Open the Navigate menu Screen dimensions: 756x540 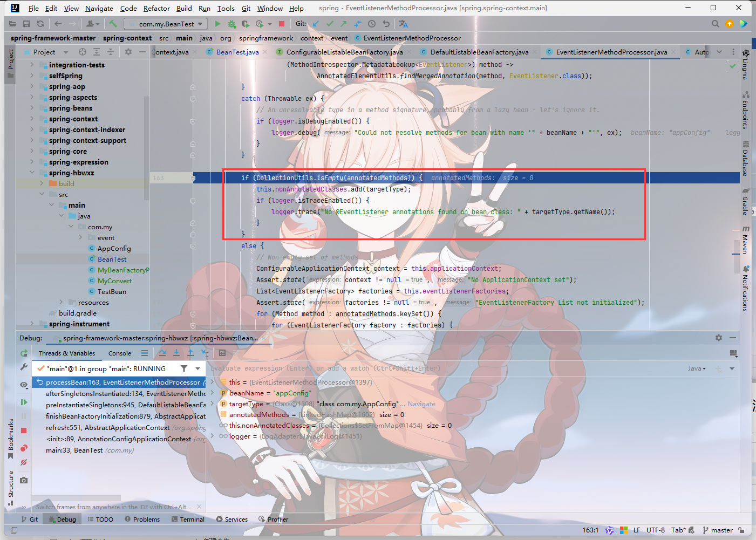[x=99, y=8]
